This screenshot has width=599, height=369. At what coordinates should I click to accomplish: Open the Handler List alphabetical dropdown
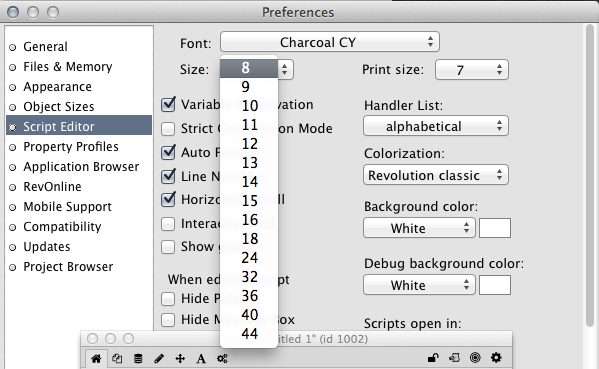coord(436,126)
